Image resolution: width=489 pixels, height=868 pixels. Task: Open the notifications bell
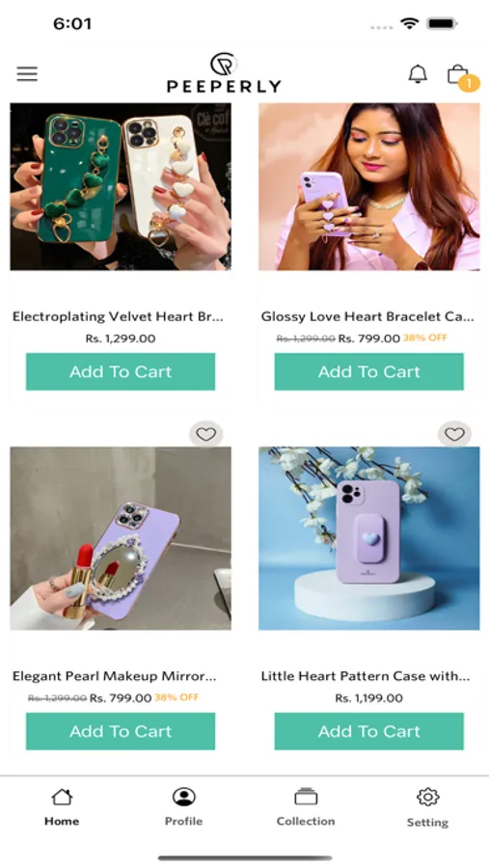coord(418,73)
